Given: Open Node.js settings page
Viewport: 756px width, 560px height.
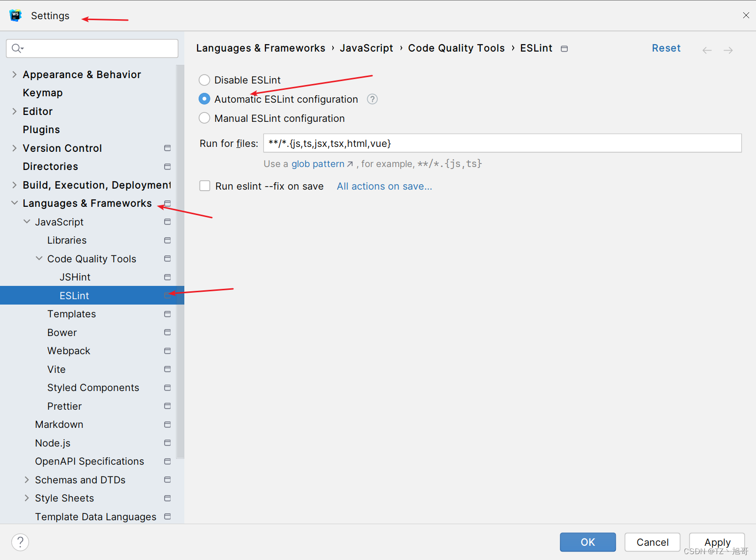Looking at the screenshot, I should [x=53, y=443].
